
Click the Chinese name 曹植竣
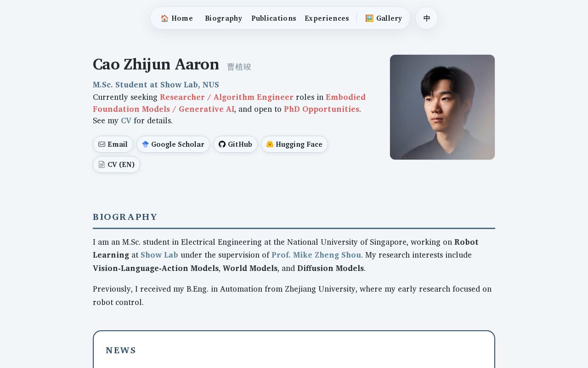[239, 67]
